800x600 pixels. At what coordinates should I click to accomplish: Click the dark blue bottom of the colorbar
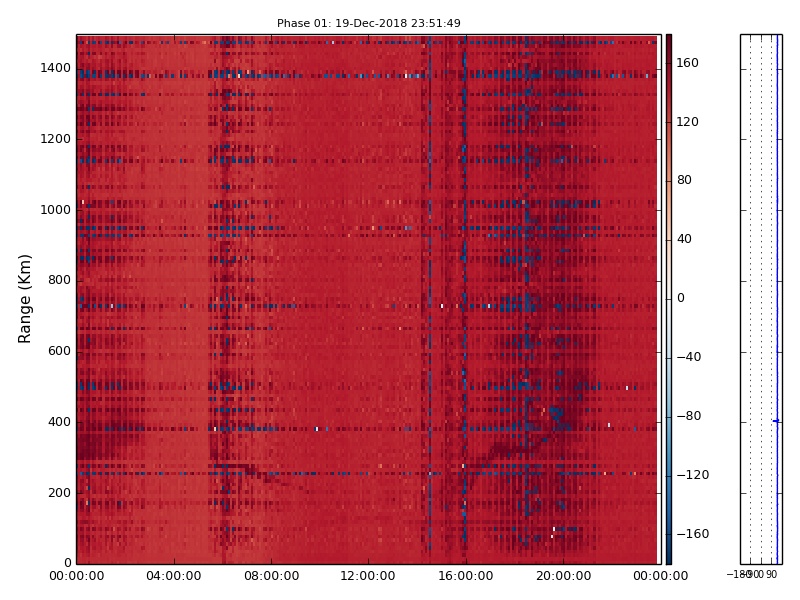tap(668, 558)
